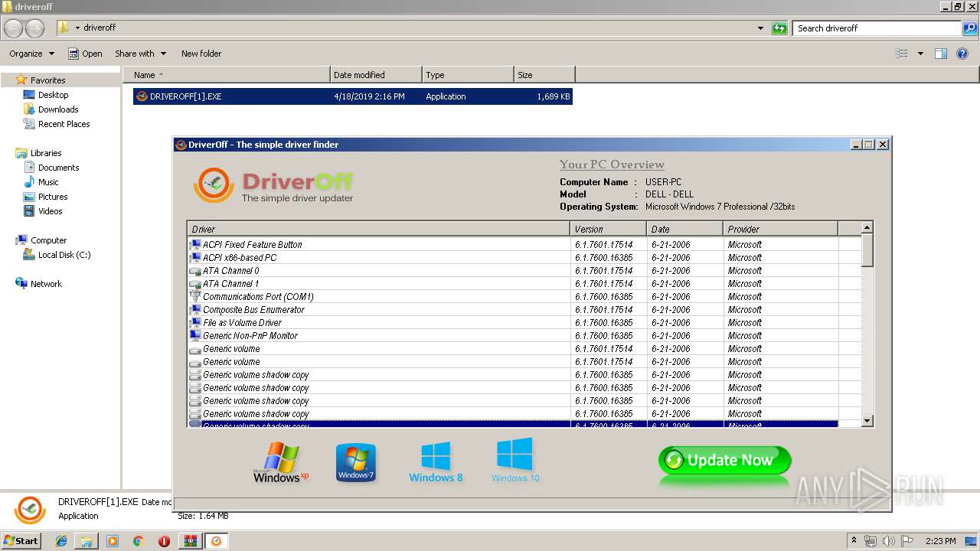The width and height of the screenshot is (980, 551).
Task: Sort files by Date modified column
Action: pos(376,75)
